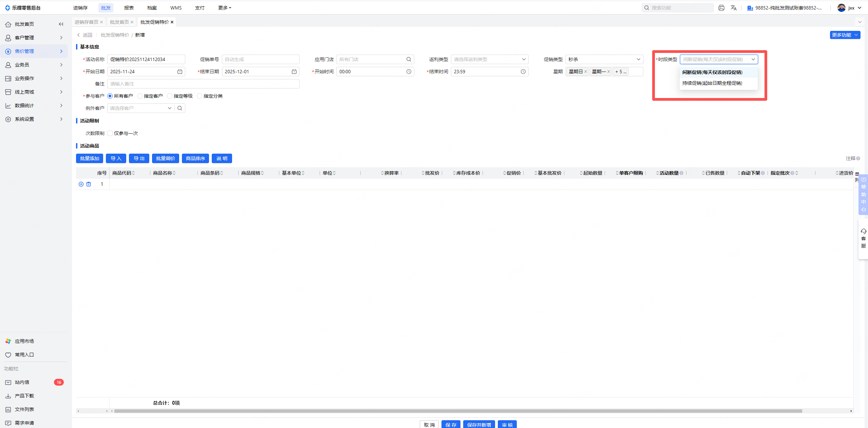Open calendar picker for 开始日期
The height and width of the screenshot is (428, 868).
[x=180, y=72]
